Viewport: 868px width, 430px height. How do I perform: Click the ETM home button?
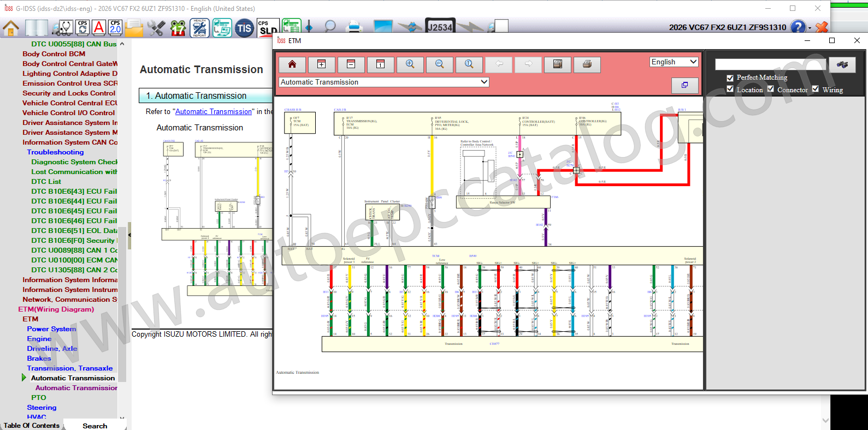pos(292,64)
